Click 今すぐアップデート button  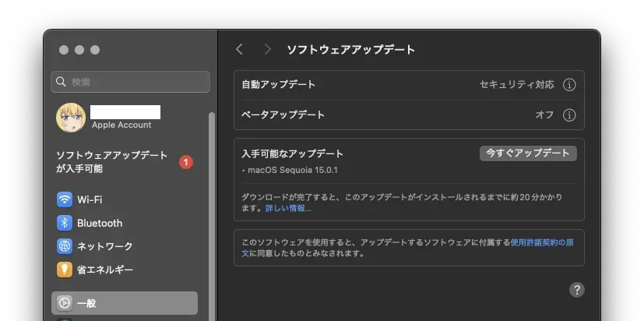point(528,153)
